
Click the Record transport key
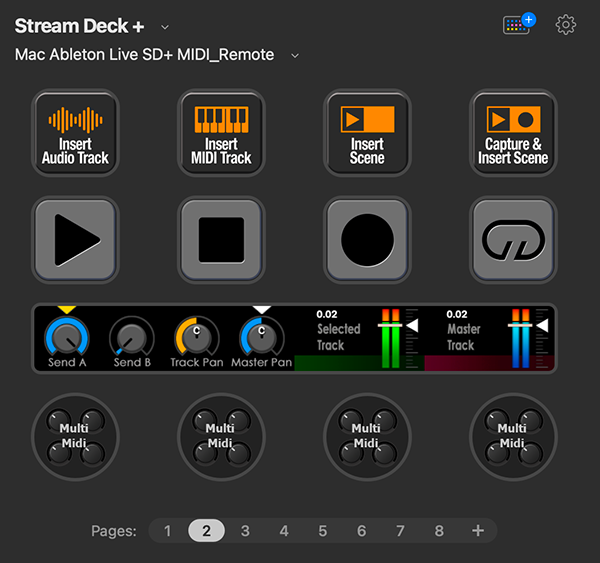click(367, 240)
